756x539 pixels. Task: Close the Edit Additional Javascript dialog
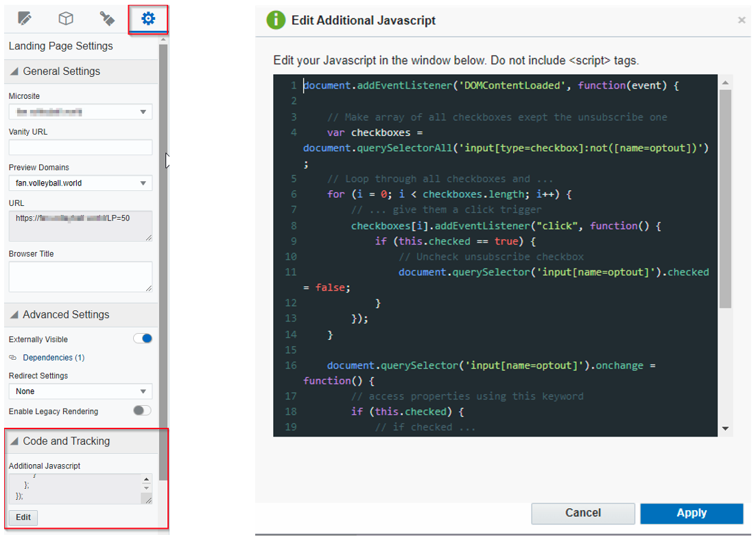[742, 20]
